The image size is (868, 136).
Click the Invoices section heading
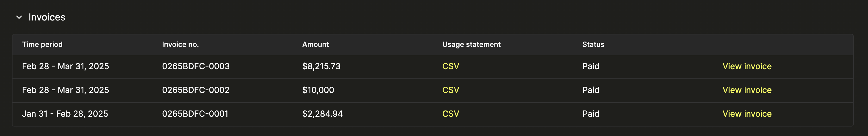click(x=47, y=17)
